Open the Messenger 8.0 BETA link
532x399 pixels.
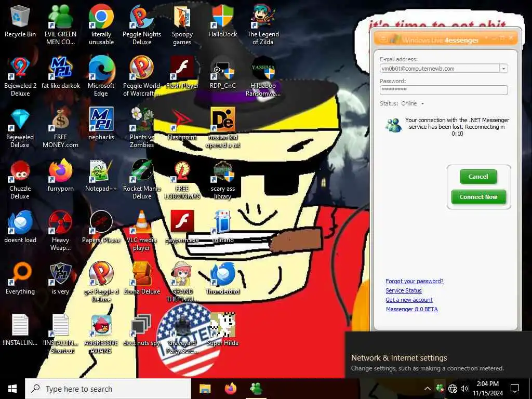tap(412, 309)
